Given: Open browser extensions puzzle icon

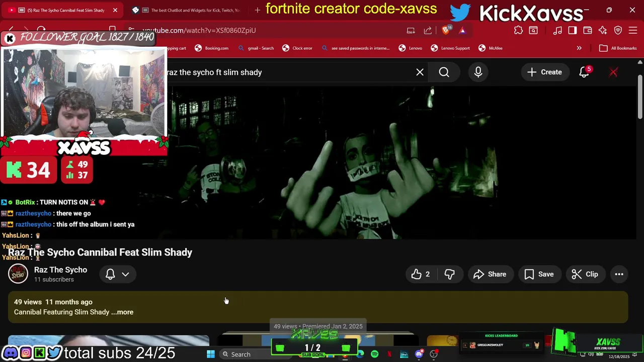Looking at the screenshot, I should coord(518,30).
